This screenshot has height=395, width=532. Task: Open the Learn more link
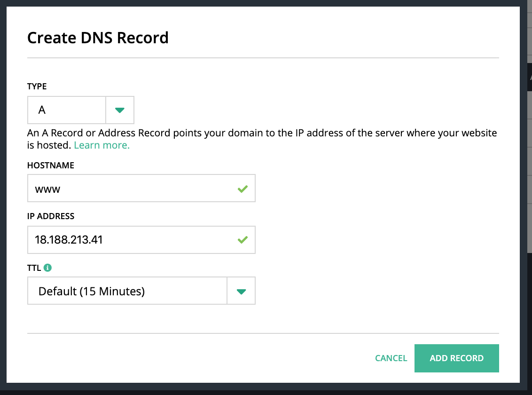102,145
